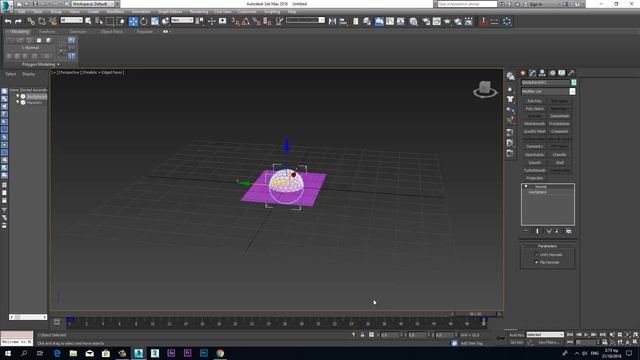Screen dimensions: 640x360
Task: Toggle the Ribbon icon in main toolbar
Action: pyautogui.click(x=379, y=21)
